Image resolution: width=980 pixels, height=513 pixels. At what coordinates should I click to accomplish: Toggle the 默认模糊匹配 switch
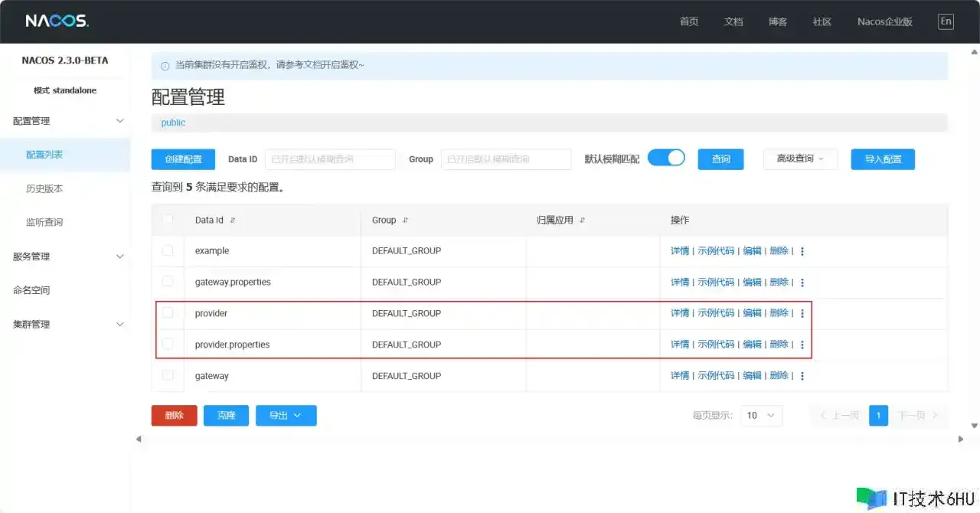click(666, 158)
